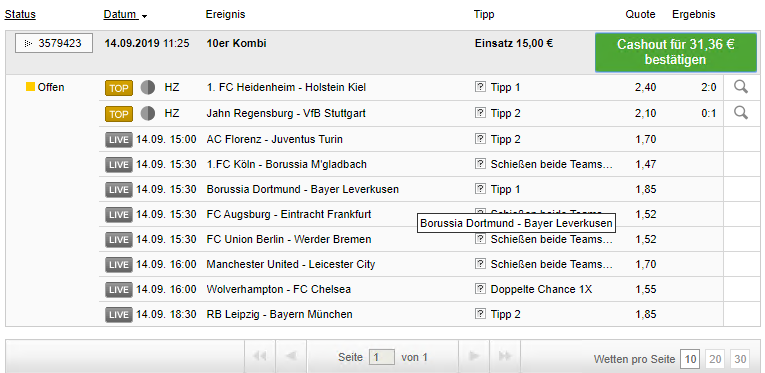Show tip help icon for Borussia Dortmund row

pos(480,189)
